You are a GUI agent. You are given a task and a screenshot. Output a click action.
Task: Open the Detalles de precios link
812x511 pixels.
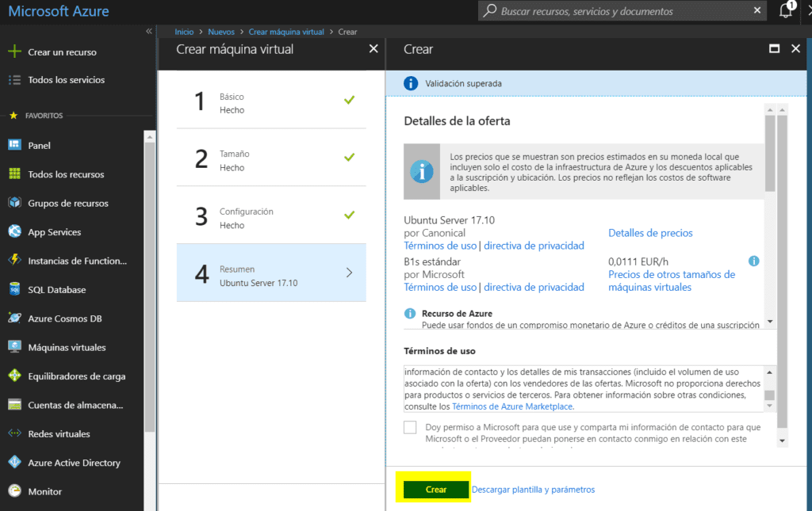pyautogui.click(x=650, y=233)
